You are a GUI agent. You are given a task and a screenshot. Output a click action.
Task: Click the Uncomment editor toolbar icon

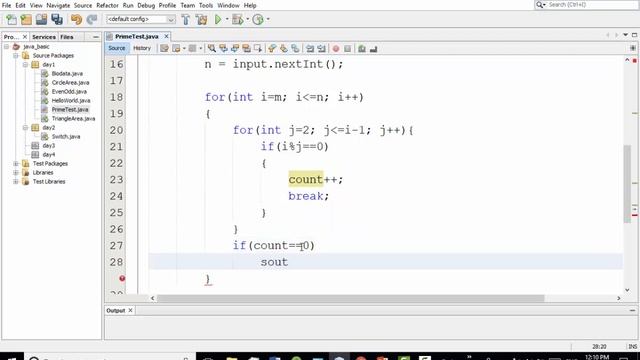(373, 49)
